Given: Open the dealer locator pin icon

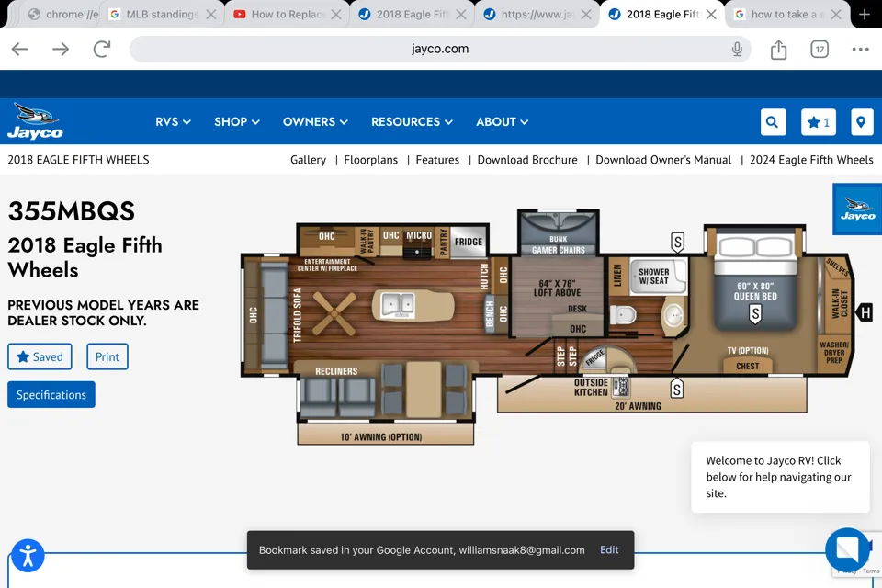Looking at the screenshot, I should pyautogui.click(x=861, y=122).
